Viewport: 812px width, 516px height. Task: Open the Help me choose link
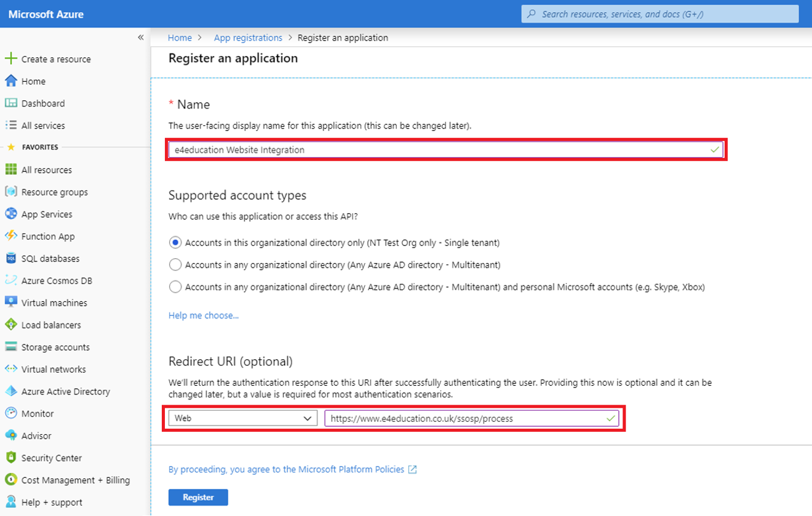204,316
